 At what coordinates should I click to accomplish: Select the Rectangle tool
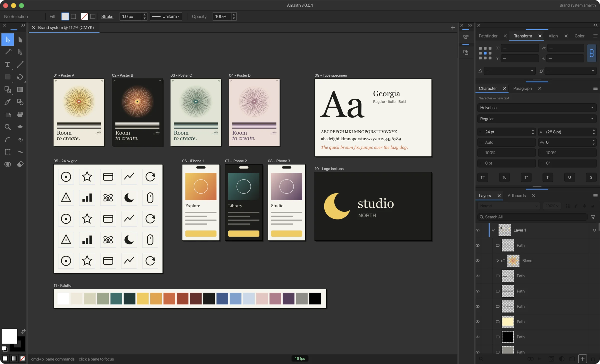tap(7, 77)
